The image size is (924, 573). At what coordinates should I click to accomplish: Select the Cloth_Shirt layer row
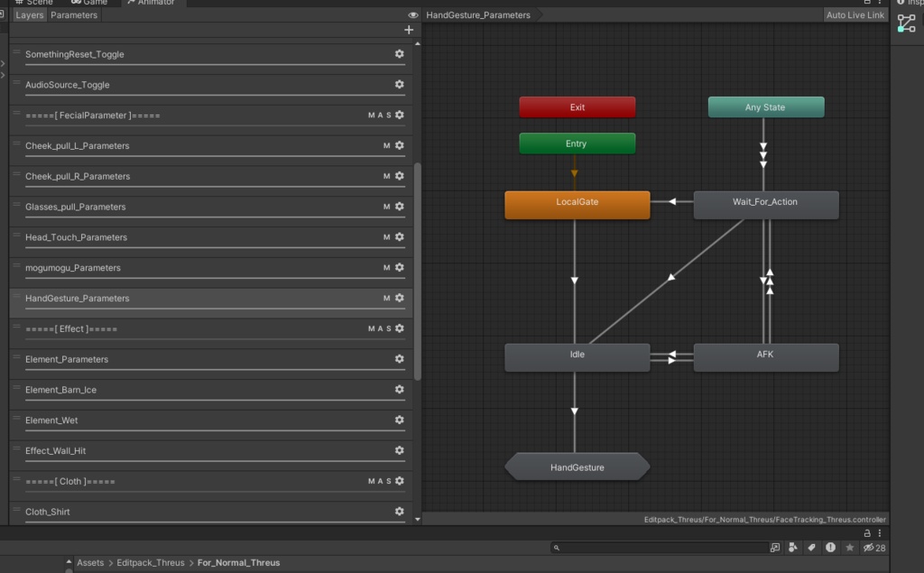tap(210, 512)
